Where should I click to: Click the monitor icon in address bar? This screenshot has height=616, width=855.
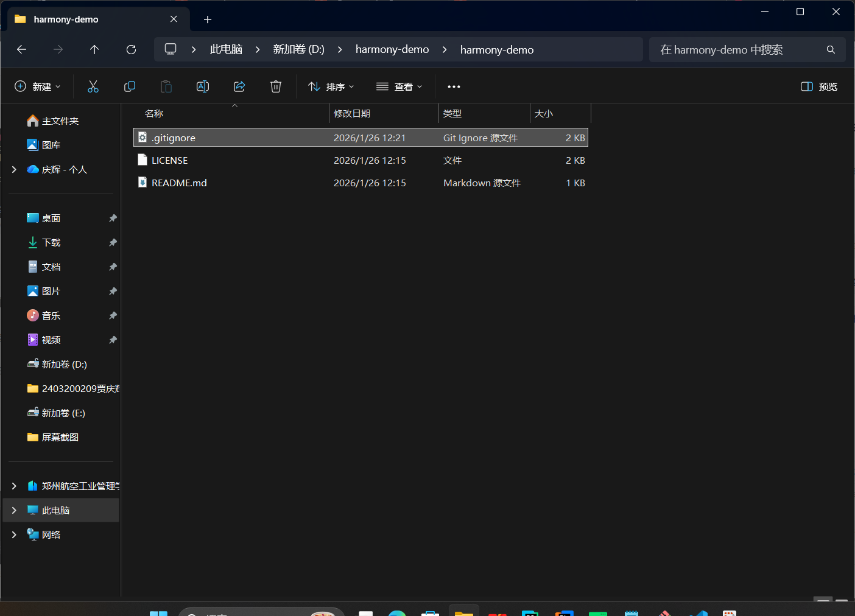(x=171, y=49)
